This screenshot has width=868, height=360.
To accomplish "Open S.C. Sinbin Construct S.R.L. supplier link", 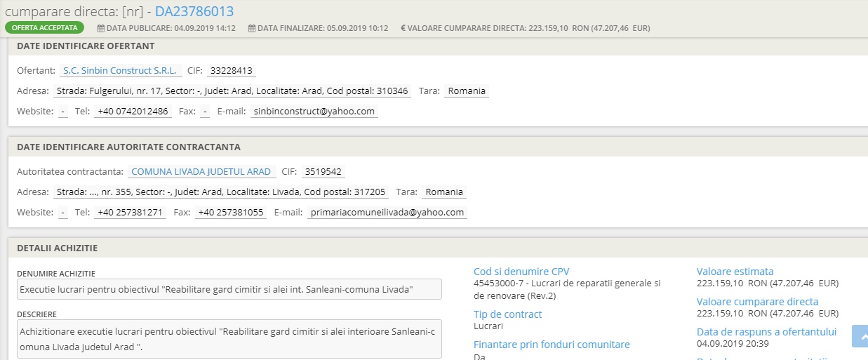I will click(119, 71).
